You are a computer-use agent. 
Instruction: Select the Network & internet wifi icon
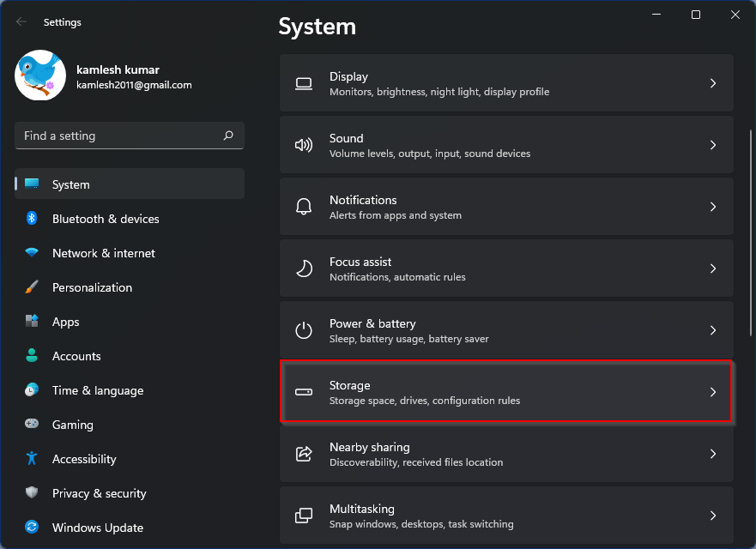(32, 253)
